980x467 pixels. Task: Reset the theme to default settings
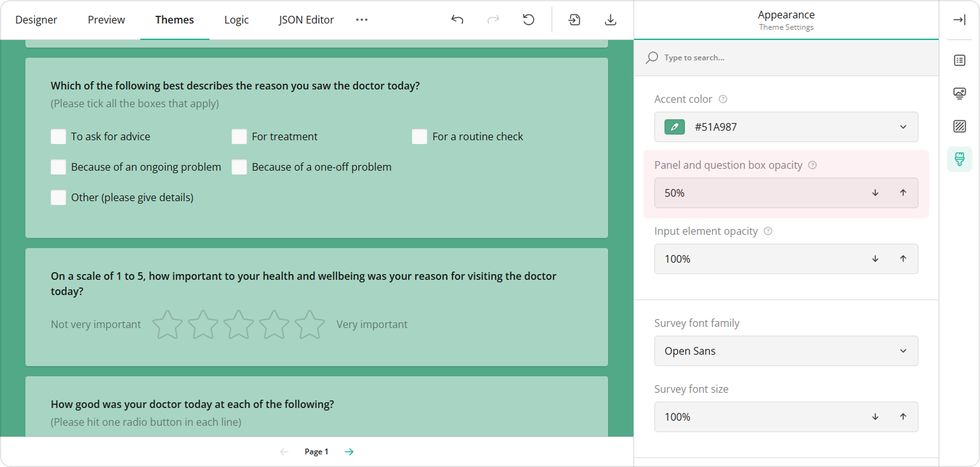[529, 20]
